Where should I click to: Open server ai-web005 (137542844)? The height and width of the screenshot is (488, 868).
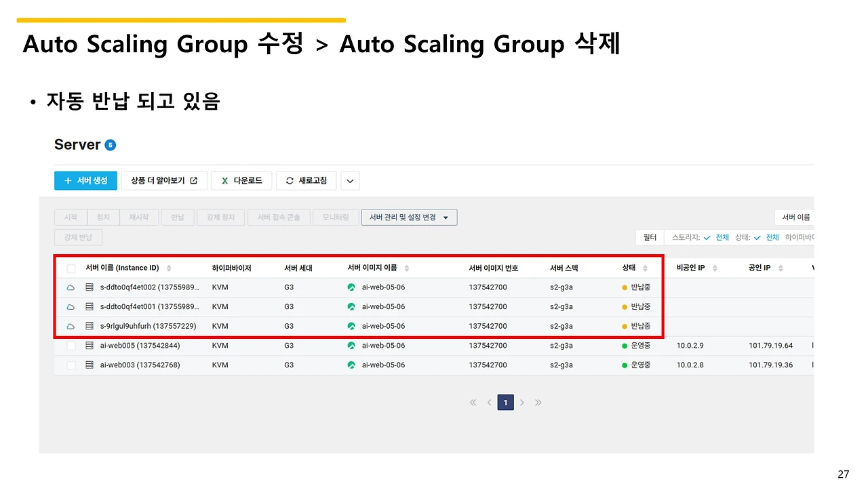[x=140, y=346]
